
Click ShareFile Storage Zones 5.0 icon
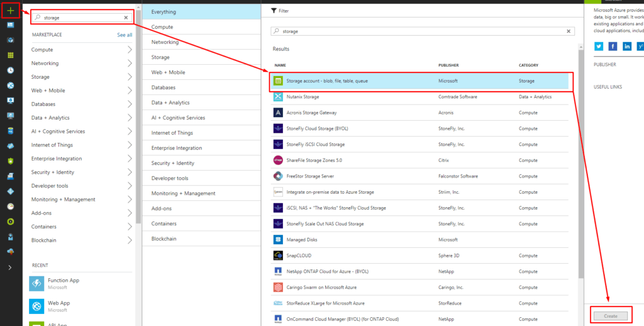click(x=278, y=160)
